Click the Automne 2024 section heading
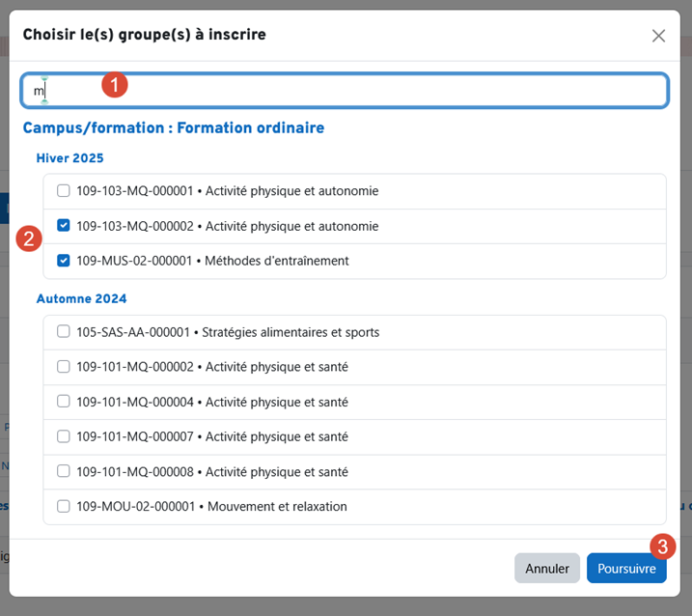 81,299
